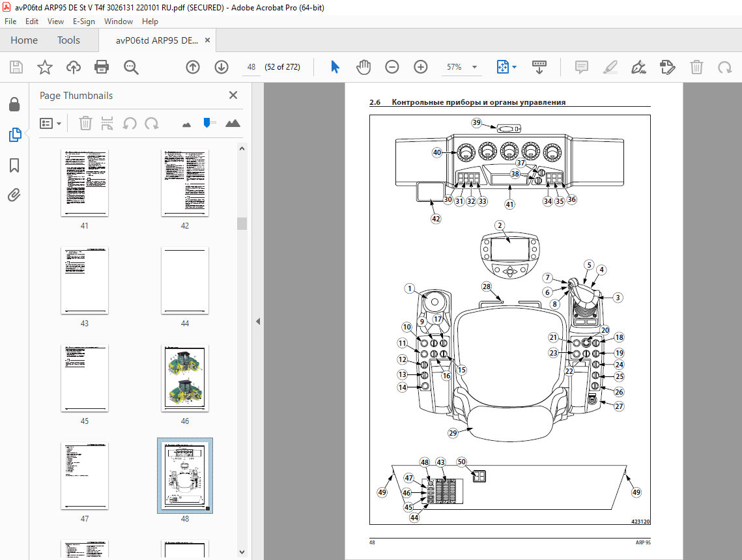Click the main toolbar rotate icon
This screenshot has height=560, width=742.
[x=725, y=67]
